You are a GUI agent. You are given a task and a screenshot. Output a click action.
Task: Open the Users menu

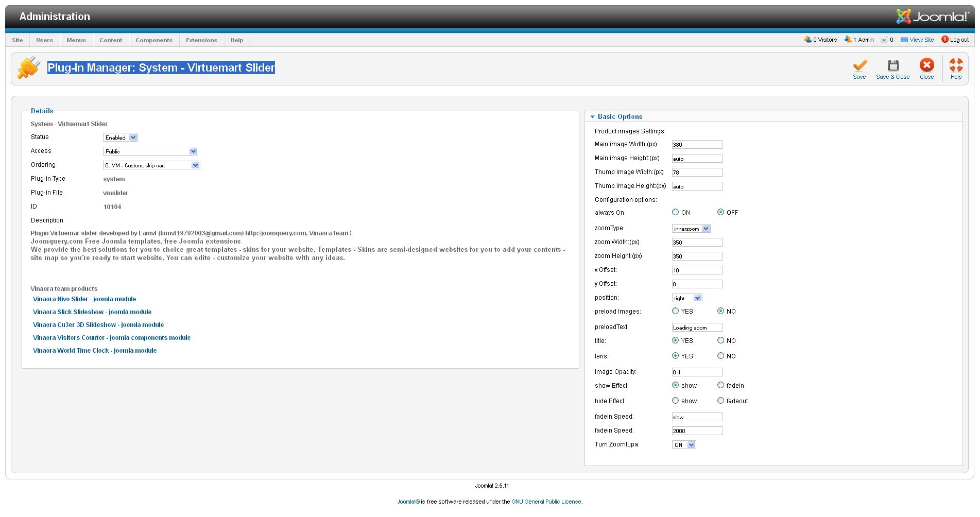click(44, 40)
